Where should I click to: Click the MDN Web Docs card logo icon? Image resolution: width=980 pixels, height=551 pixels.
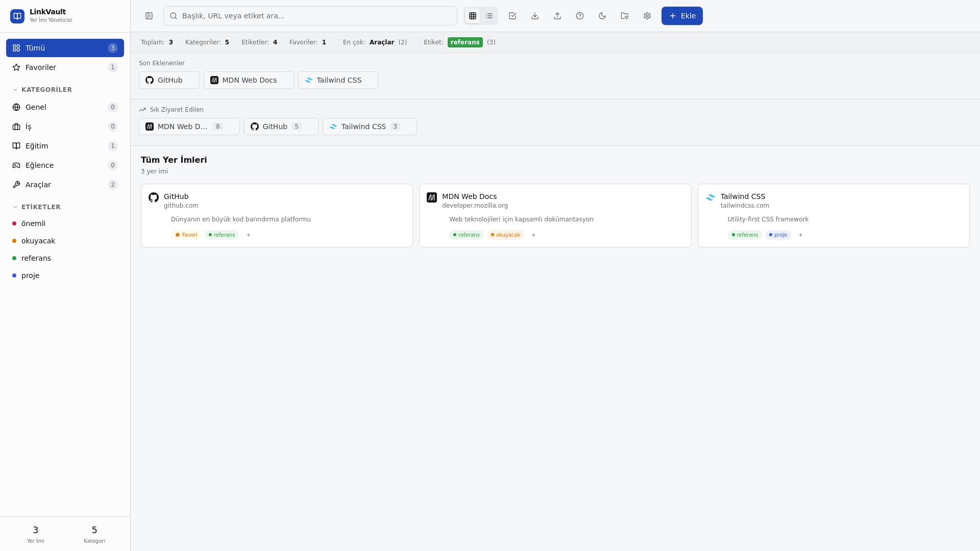[432, 197]
